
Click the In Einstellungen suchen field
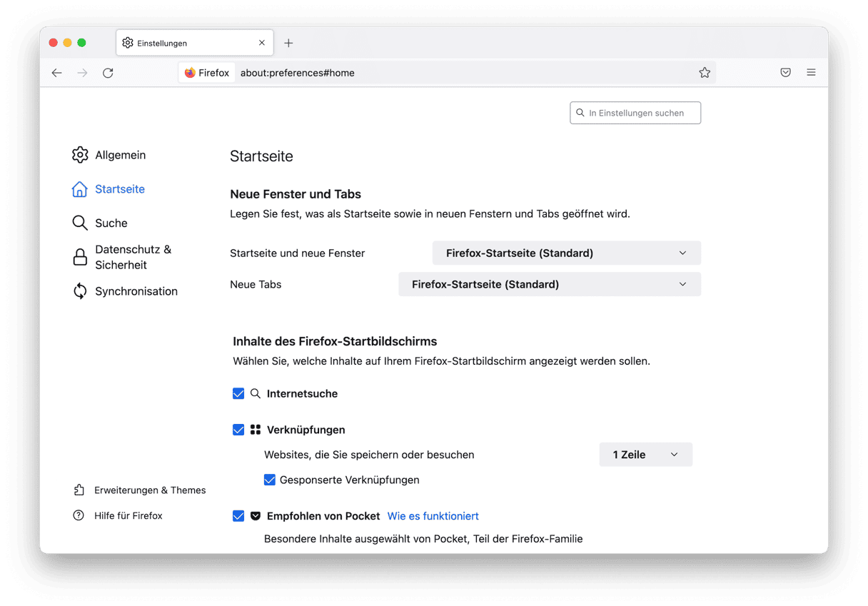tap(635, 113)
